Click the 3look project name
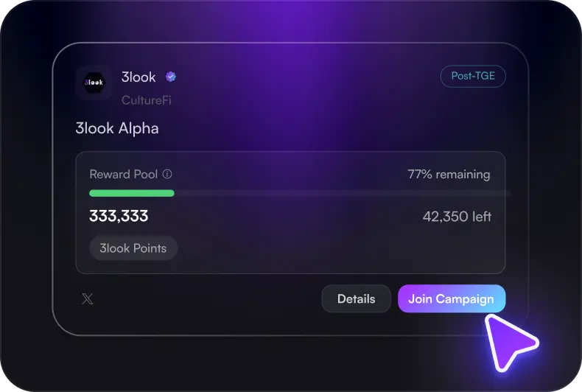The width and height of the screenshot is (582, 392). [139, 77]
